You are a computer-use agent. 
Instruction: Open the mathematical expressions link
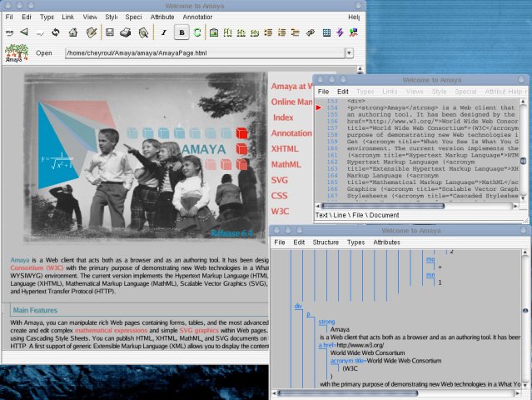pyautogui.click(x=111, y=330)
